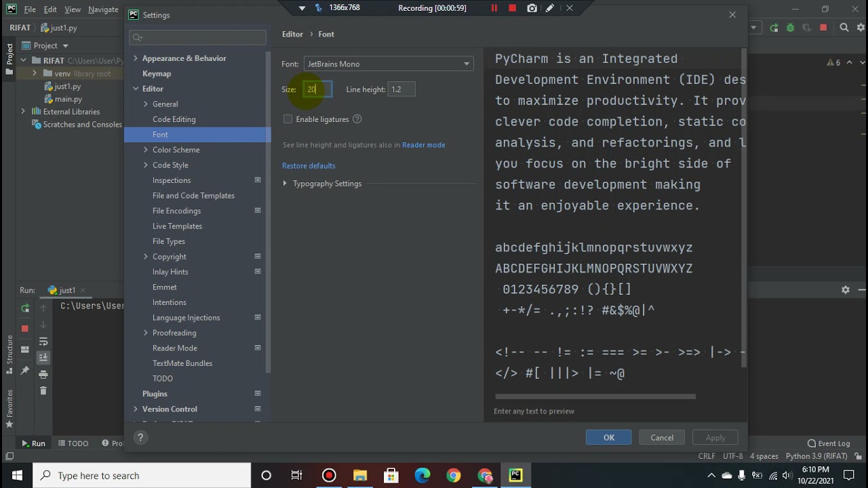The height and width of the screenshot is (488, 868).
Task: Select Inlay Hints in the settings tree
Action: (x=170, y=272)
